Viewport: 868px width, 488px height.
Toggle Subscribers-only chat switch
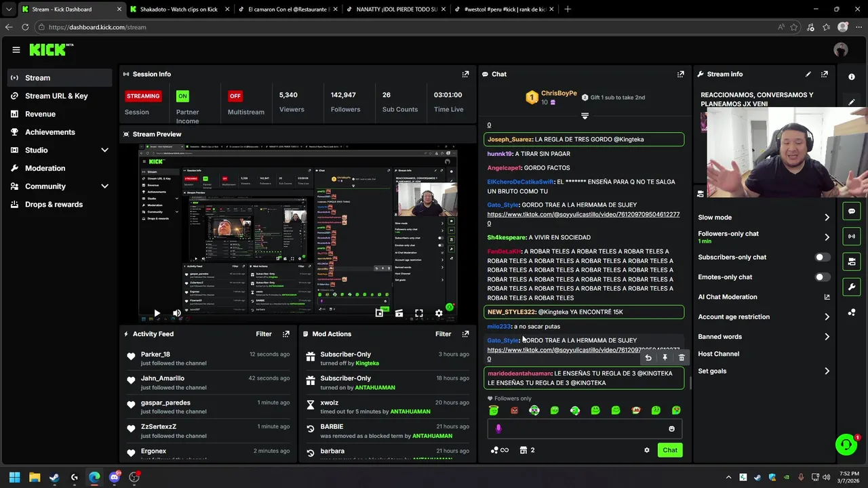click(822, 258)
